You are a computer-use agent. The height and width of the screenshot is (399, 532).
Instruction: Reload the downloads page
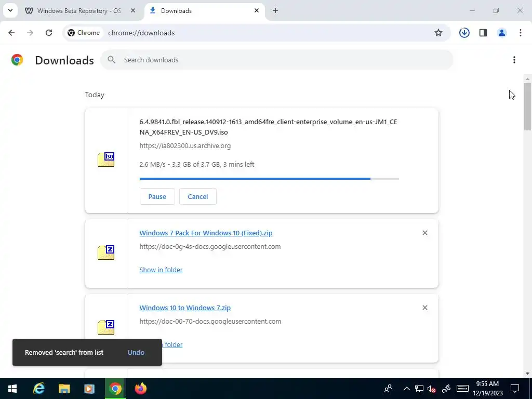click(x=49, y=33)
